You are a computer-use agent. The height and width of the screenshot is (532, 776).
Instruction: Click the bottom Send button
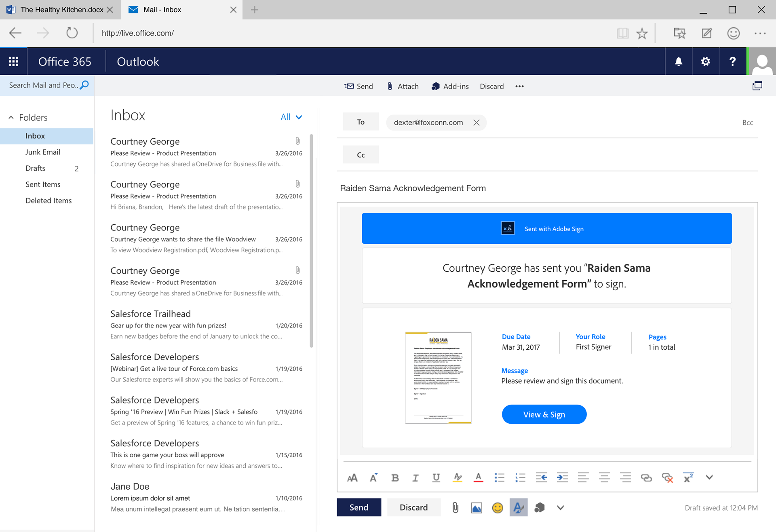coord(359,507)
